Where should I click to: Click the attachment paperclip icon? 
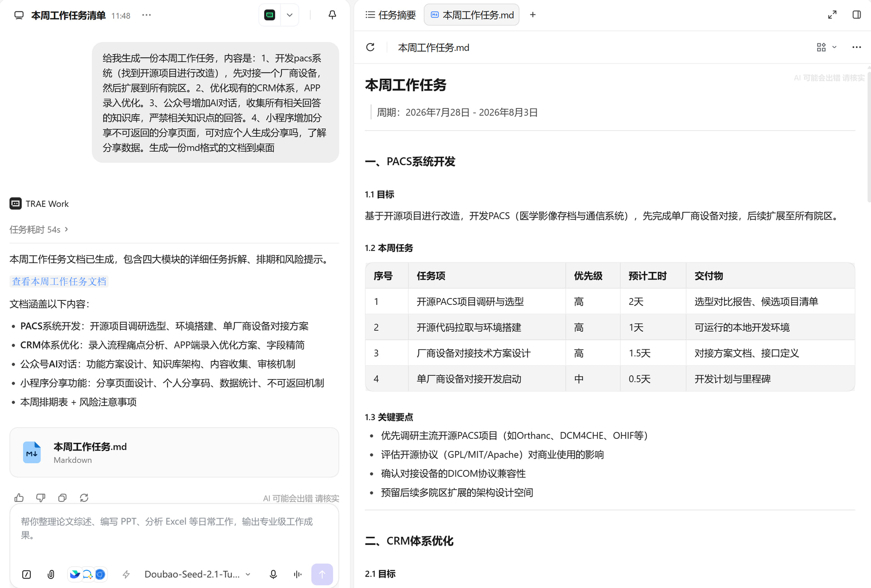[x=51, y=574]
